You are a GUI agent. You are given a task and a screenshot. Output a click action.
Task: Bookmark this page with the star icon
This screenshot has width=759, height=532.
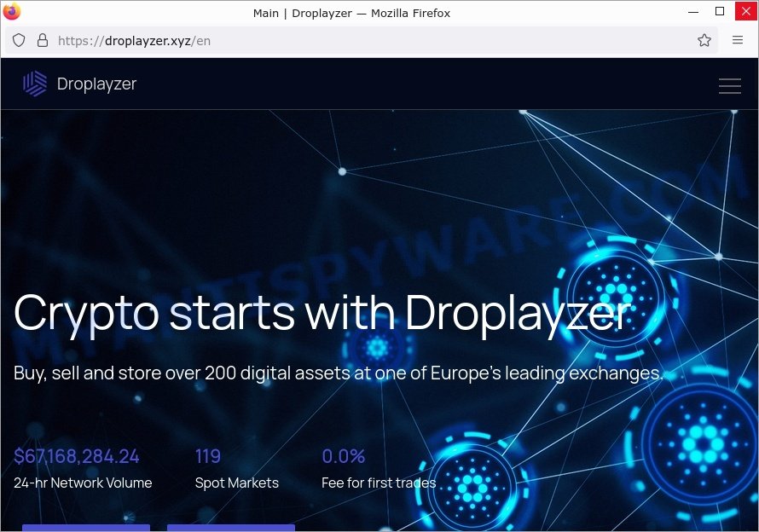[x=704, y=40]
